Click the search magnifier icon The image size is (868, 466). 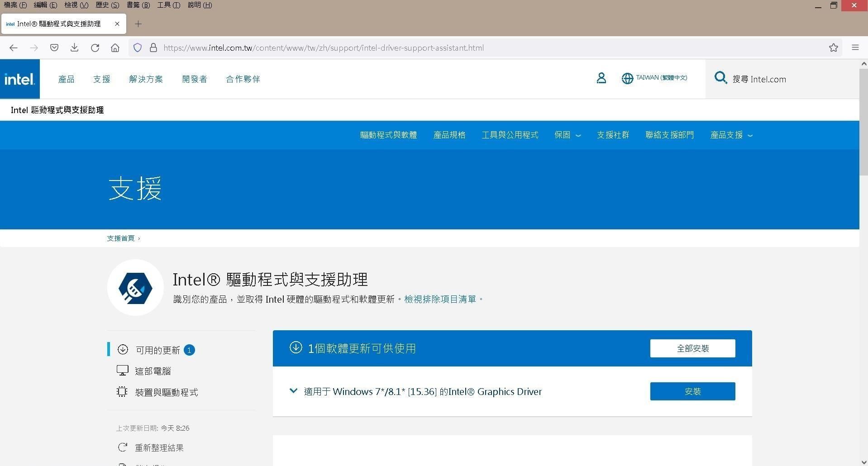[720, 78]
